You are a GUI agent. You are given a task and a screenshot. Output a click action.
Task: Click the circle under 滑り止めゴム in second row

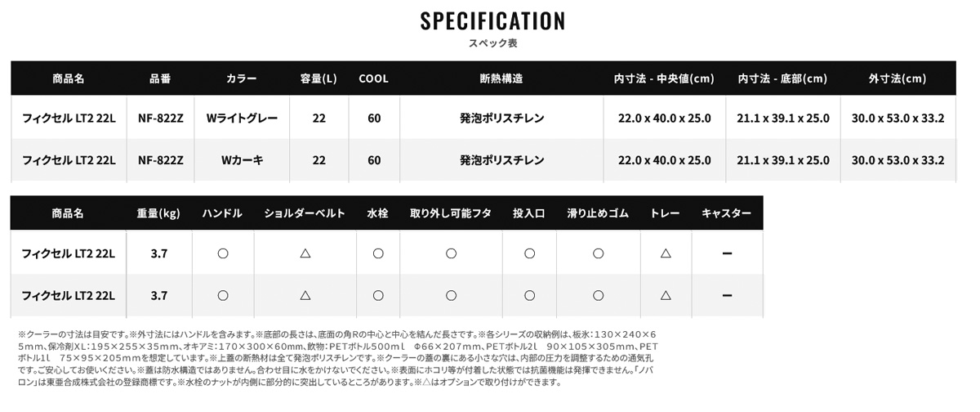598,295
